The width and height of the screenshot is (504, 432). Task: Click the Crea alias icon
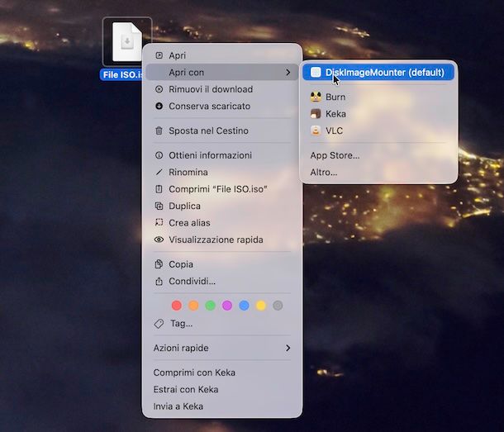[x=159, y=222]
